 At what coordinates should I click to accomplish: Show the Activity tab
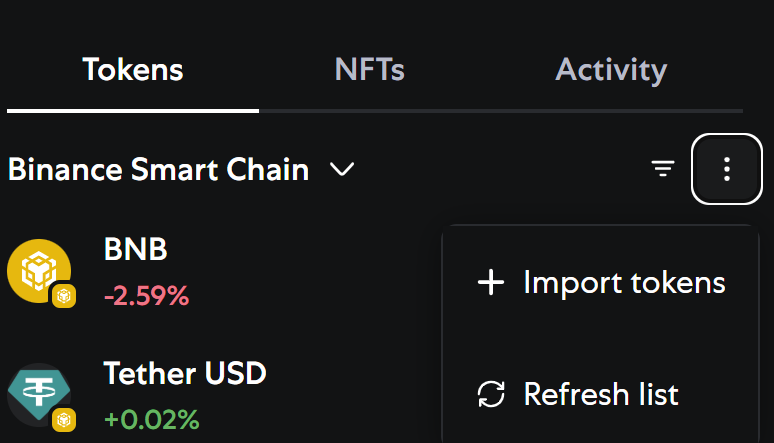click(611, 70)
